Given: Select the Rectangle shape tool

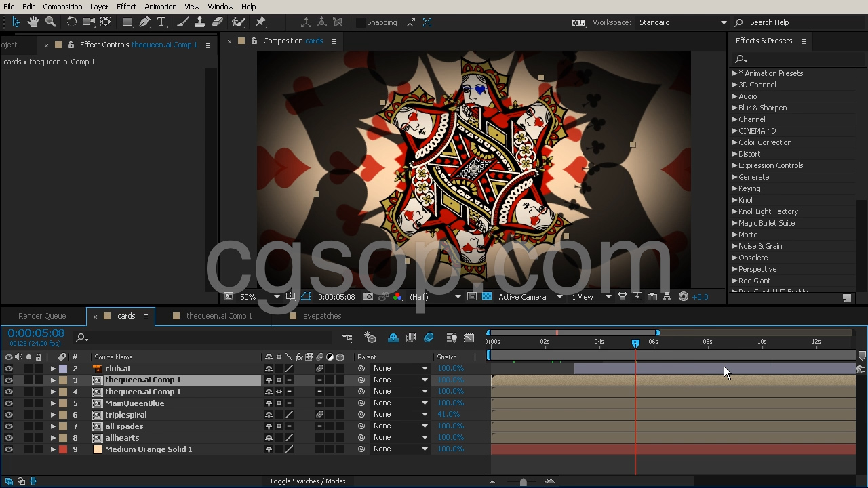Looking at the screenshot, I should [x=127, y=22].
